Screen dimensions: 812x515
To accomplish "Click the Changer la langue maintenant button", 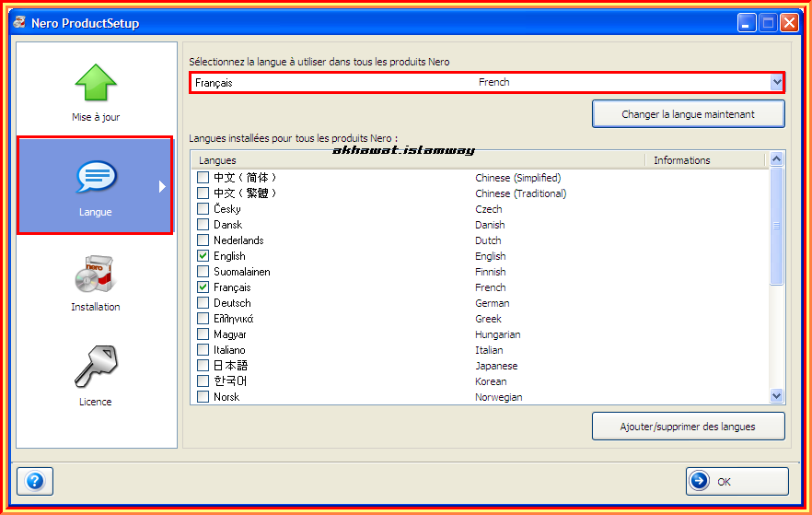I will (689, 114).
